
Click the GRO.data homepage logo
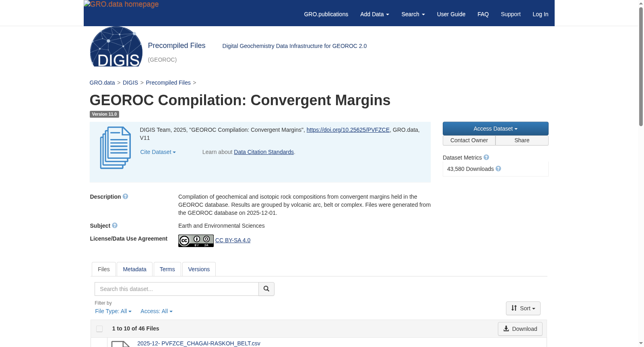pos(121,4)
